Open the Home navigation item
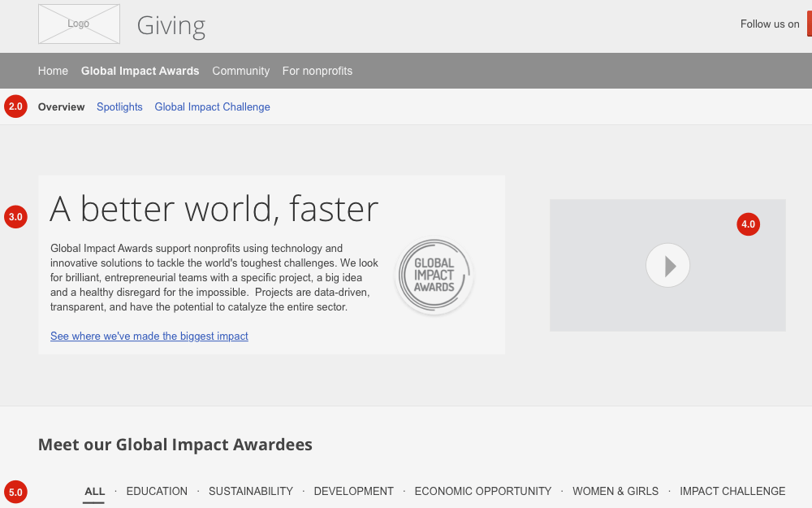This screenshot has width=812, height=508. (x=53, y=71)
